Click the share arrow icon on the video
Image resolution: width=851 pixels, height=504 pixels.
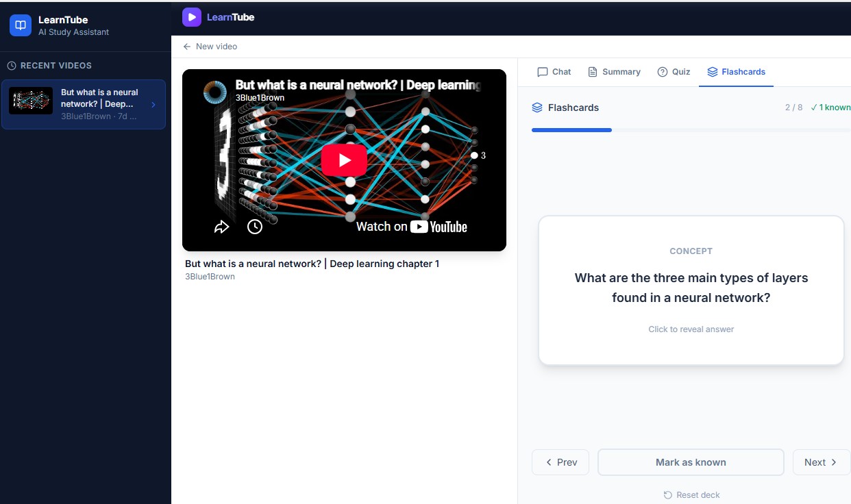tap(221, 227)
